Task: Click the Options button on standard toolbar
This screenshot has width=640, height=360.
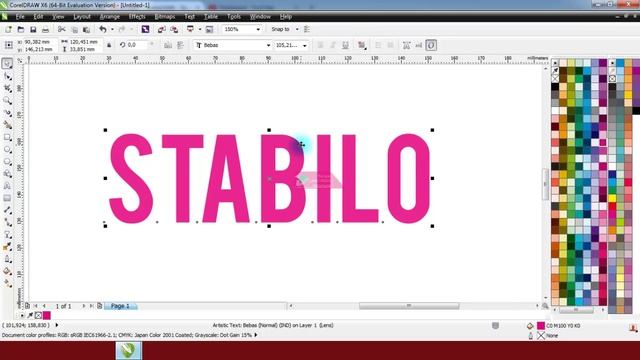Action: click(x=307, y=29)
